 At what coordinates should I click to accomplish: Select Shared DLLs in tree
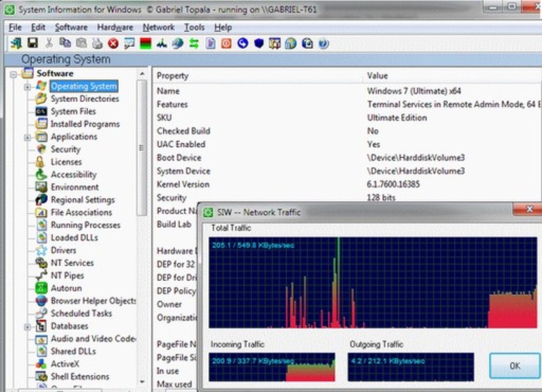(x=73, y=351)
